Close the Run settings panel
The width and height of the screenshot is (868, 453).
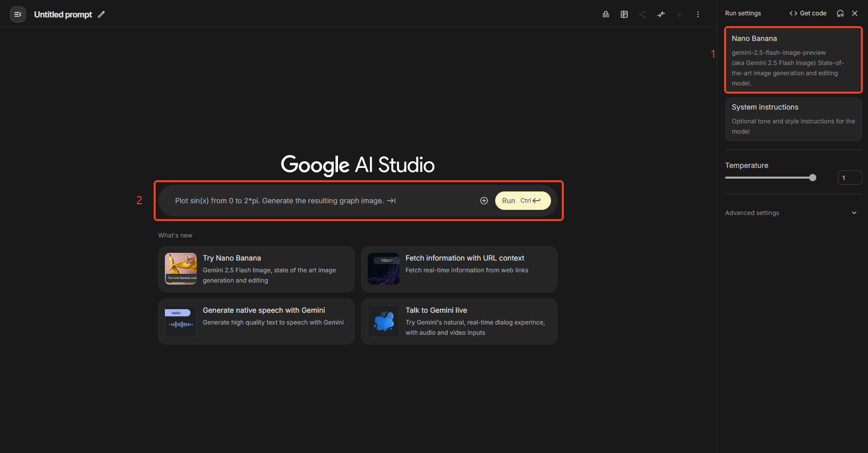pyautogui.click(x=855, y=13)
